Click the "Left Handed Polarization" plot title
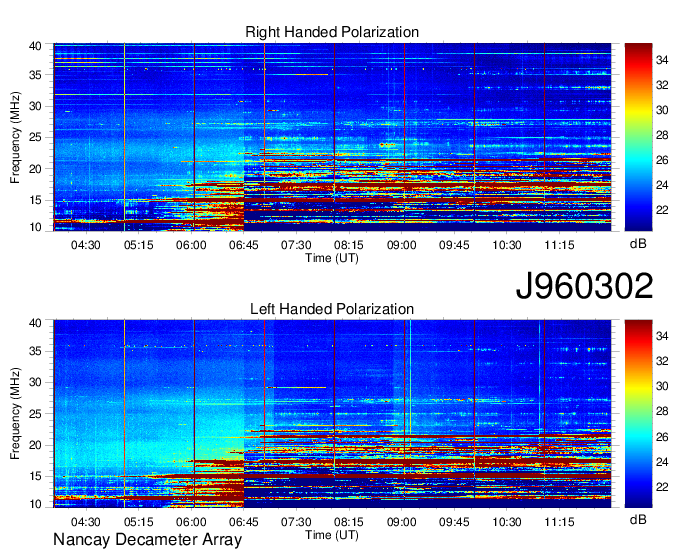Viewport: 680px width, 552px height. click(332, 309)
